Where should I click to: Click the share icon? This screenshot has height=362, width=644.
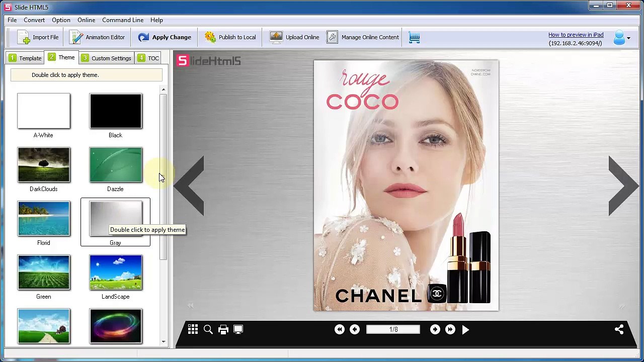click(619, 329)
